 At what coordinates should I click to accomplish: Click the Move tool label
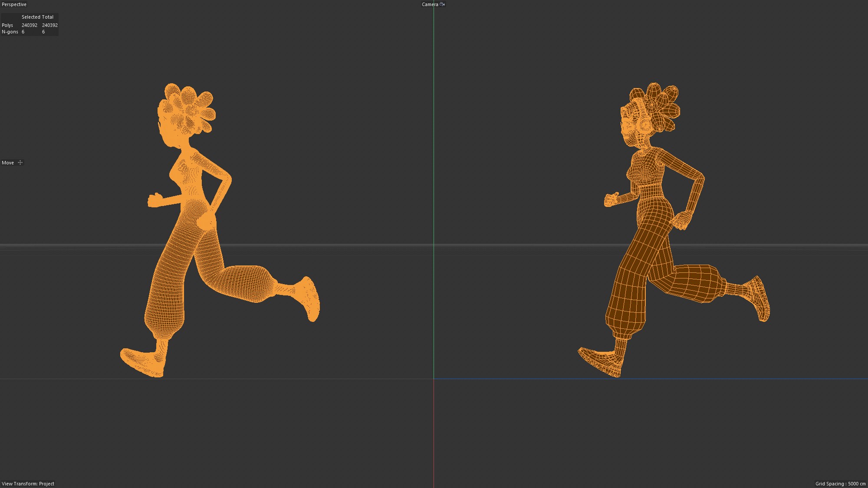click(8, 163)
